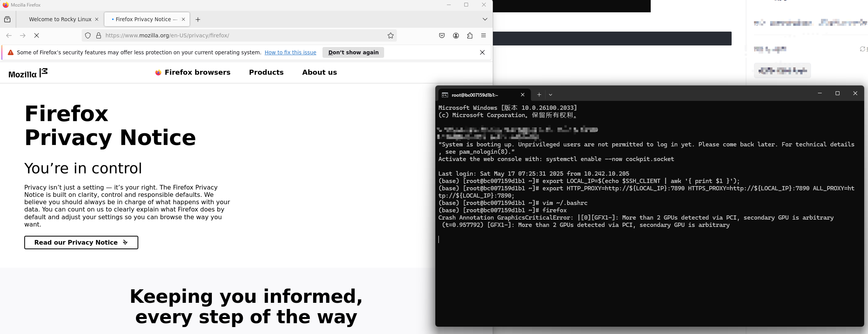Click the warning triangle in notification bar

coord(10,52)
